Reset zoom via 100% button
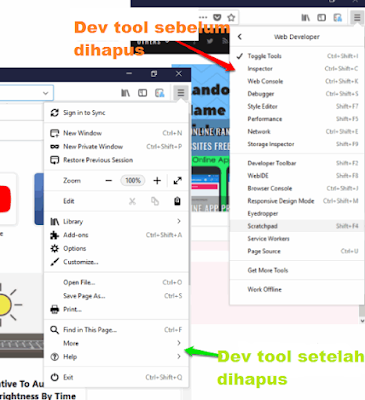The width and height of the screenshot is (365, 400). [133, 181]
